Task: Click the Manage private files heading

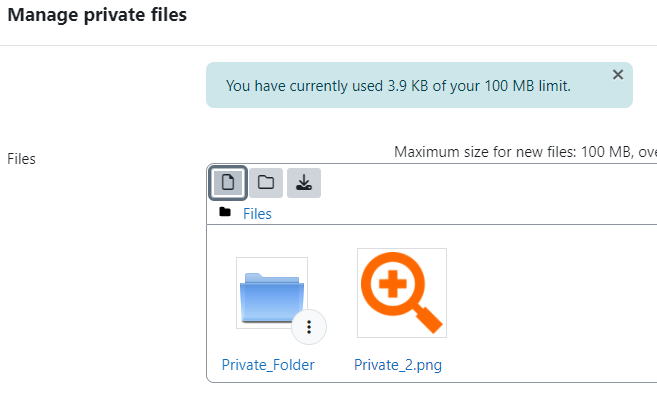Action: (x=97, y=15)
